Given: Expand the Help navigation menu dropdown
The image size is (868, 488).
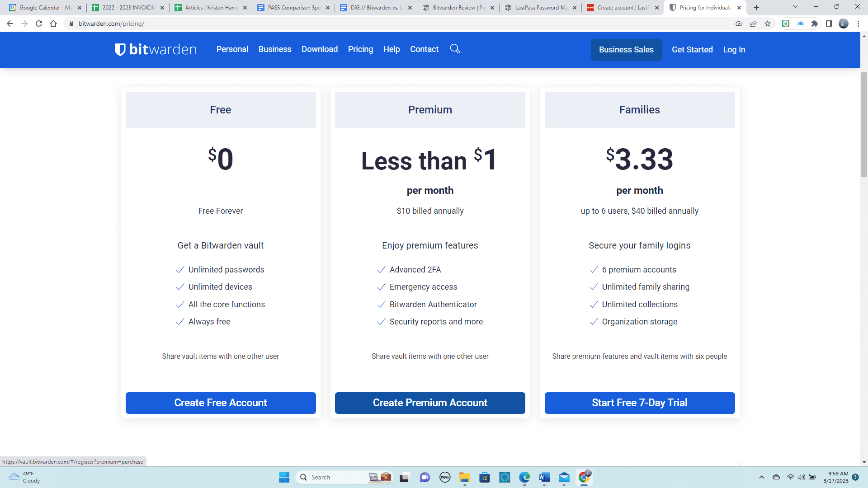Looking at the screenshot, I should click(x=391, y=49).
